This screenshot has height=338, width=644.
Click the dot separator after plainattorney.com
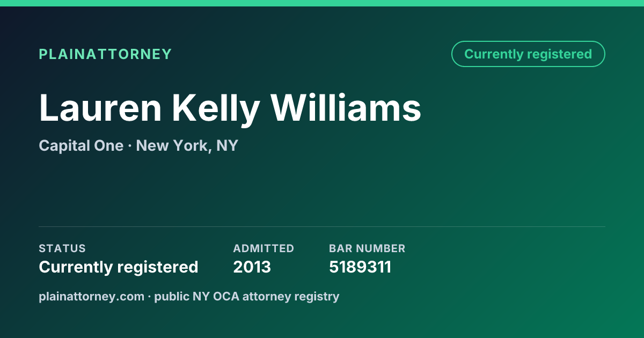[x=150, y=297]
